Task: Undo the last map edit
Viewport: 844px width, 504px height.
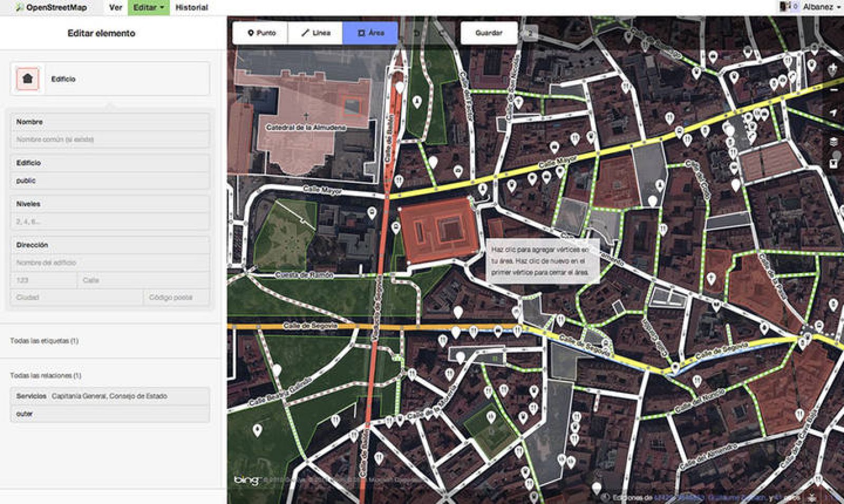Action: point(416,33)
